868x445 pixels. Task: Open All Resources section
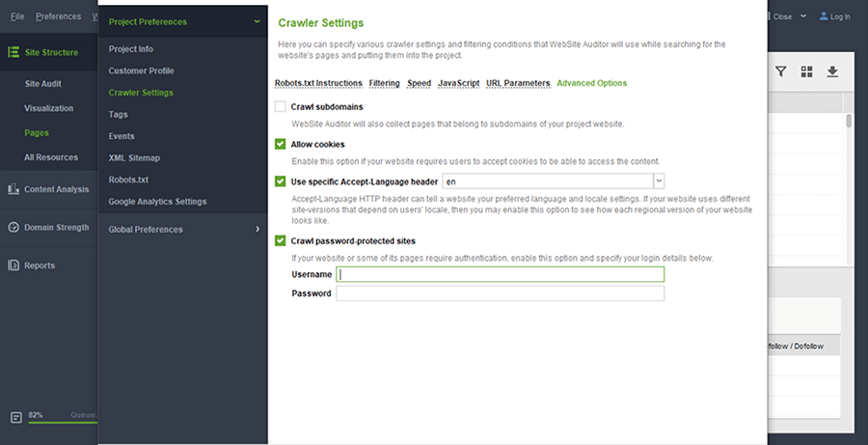(51, 156)
